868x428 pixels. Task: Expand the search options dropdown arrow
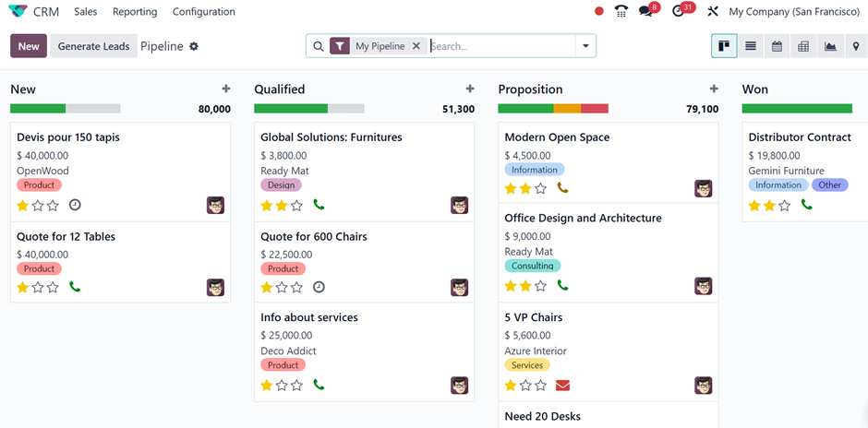pyautogui.click(x=585, y=46)
